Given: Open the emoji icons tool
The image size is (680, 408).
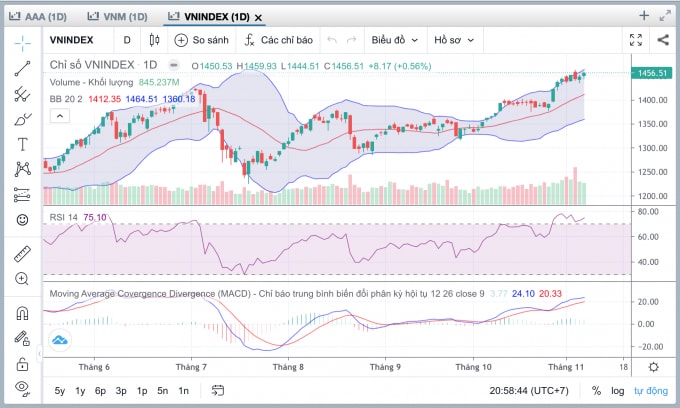Looking at the screenshot, I should pos(23,220).
